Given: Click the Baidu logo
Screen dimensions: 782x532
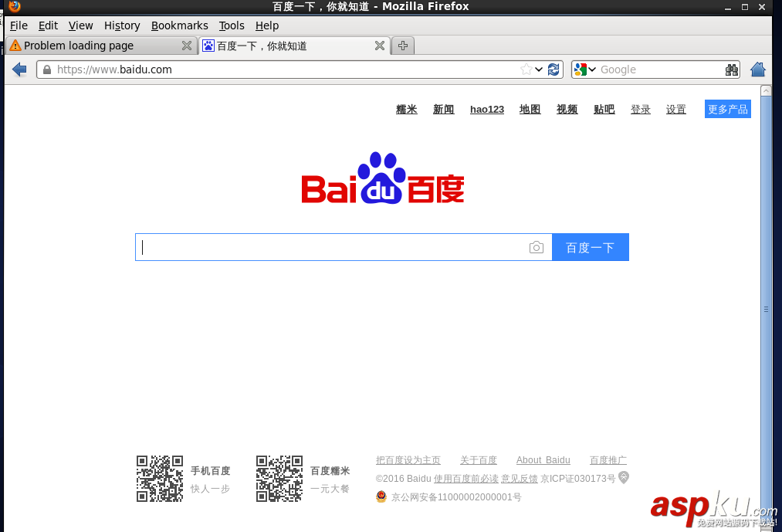Looking at the screenshot, I should click(383, 178).
